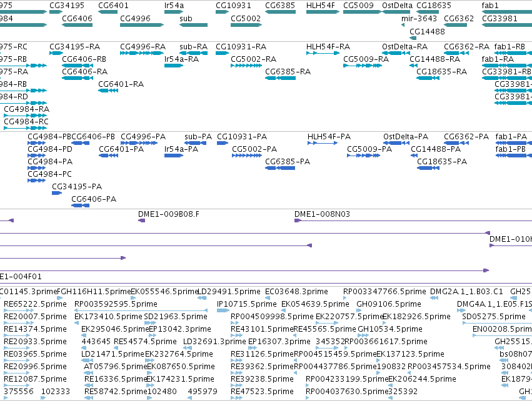Select the sub-RA transcript
Screen dimensions: 532x401
pos(193,53)
